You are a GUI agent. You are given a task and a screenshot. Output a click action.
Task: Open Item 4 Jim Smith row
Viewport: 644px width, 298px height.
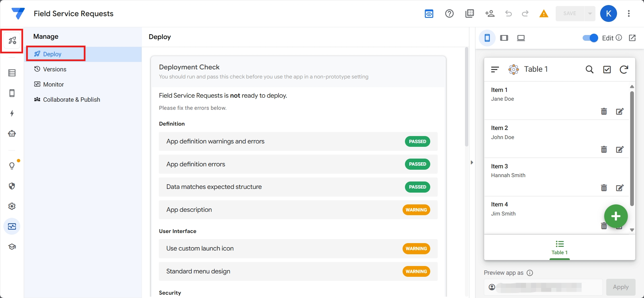click(556, 215)
